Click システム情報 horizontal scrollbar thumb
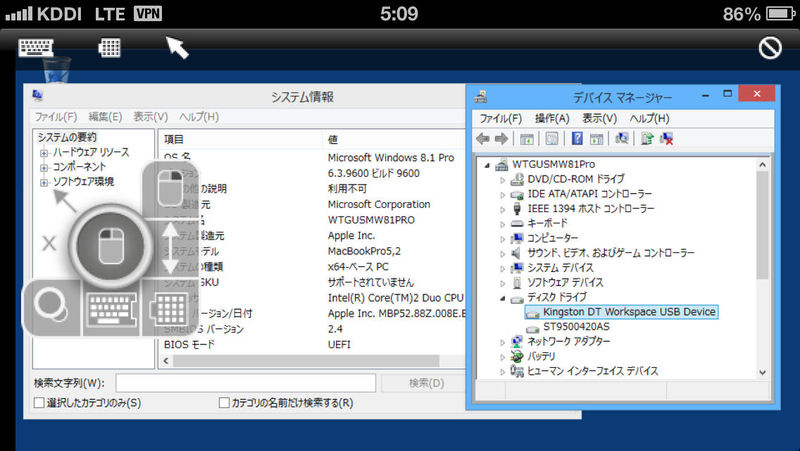 pyautogui.click(x=306, y=361)
